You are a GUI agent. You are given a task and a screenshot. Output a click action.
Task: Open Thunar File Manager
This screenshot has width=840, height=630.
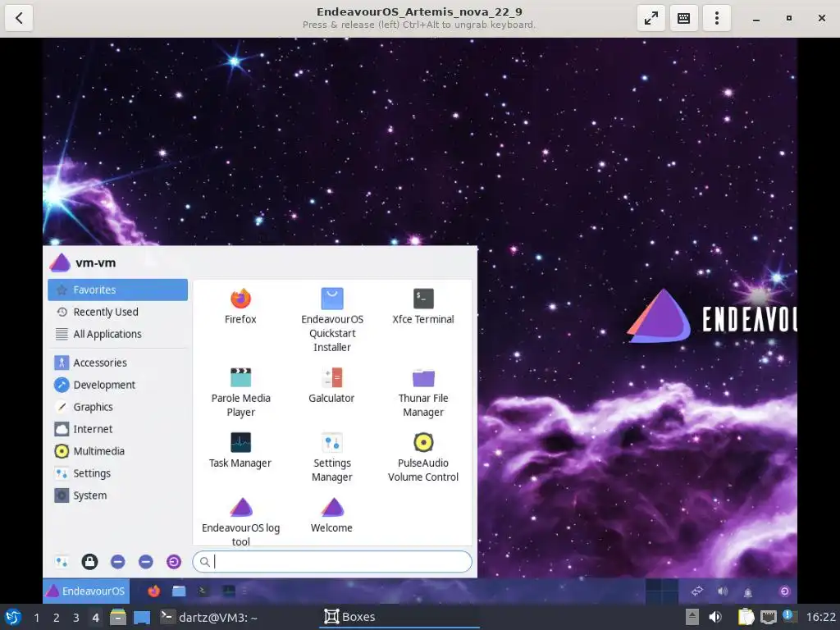[423, 392]
